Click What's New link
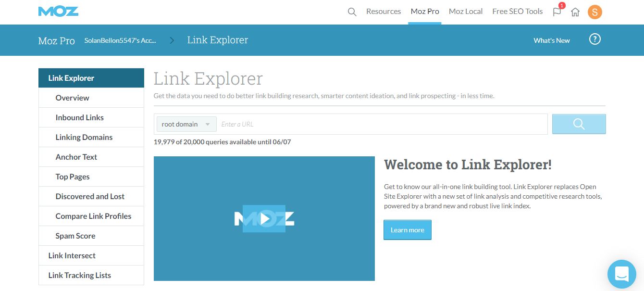 (x=552, y=40)
